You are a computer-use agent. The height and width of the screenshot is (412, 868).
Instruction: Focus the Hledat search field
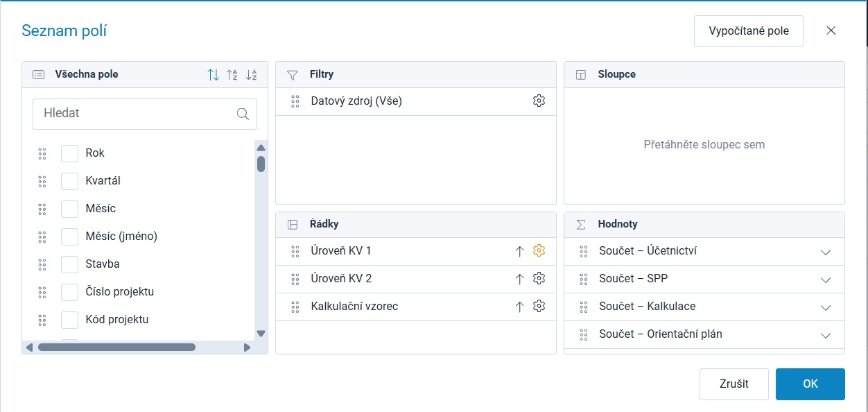(x=145, y=114)
